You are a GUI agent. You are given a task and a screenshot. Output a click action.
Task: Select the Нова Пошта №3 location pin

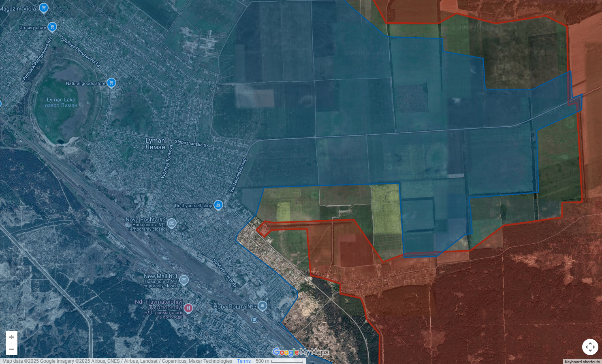coord(263,306)
